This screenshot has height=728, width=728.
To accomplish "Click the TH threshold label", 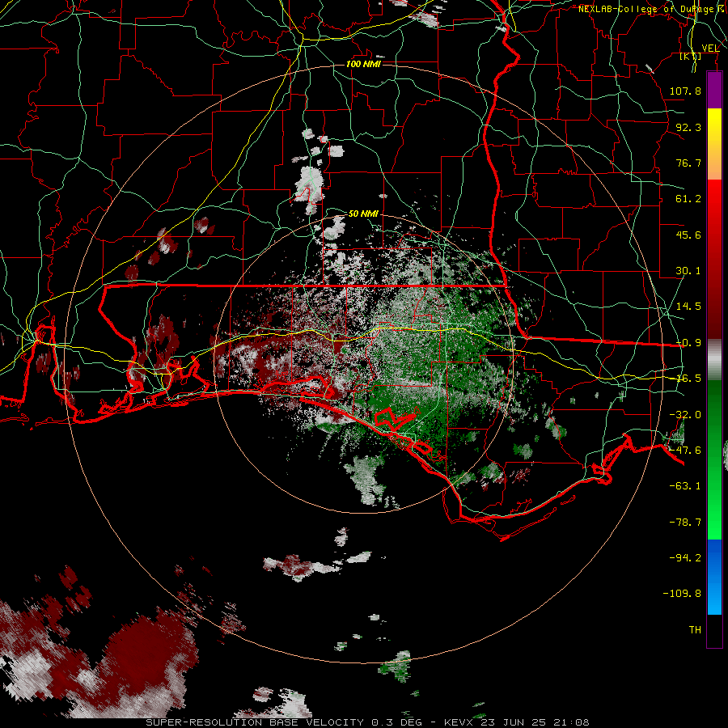I will pyautogui.click(x=695, y=630).
